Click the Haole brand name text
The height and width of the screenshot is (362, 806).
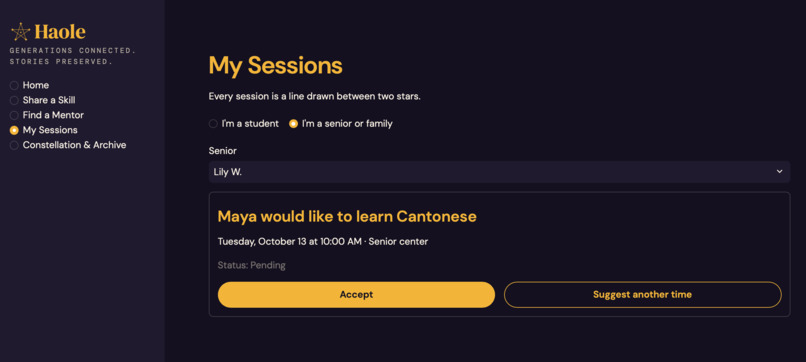(60, 32)
